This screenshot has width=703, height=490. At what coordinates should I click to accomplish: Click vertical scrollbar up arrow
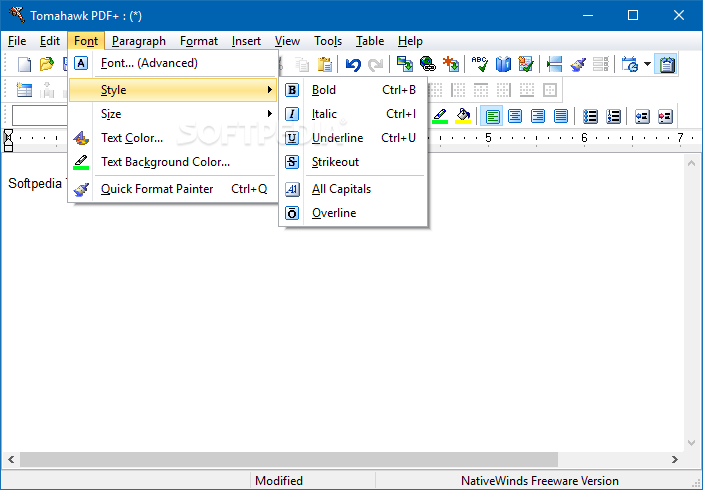pos(691,164)
